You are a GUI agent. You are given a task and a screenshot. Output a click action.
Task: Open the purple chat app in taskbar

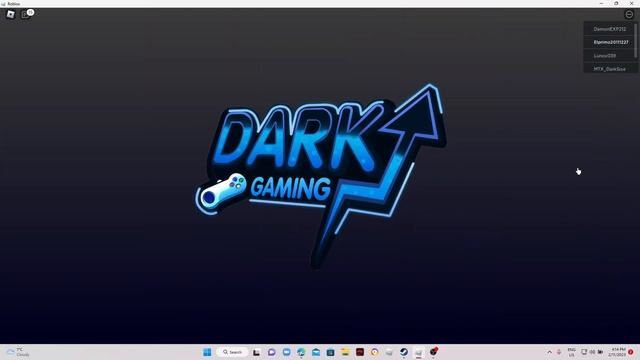(271, 352)
